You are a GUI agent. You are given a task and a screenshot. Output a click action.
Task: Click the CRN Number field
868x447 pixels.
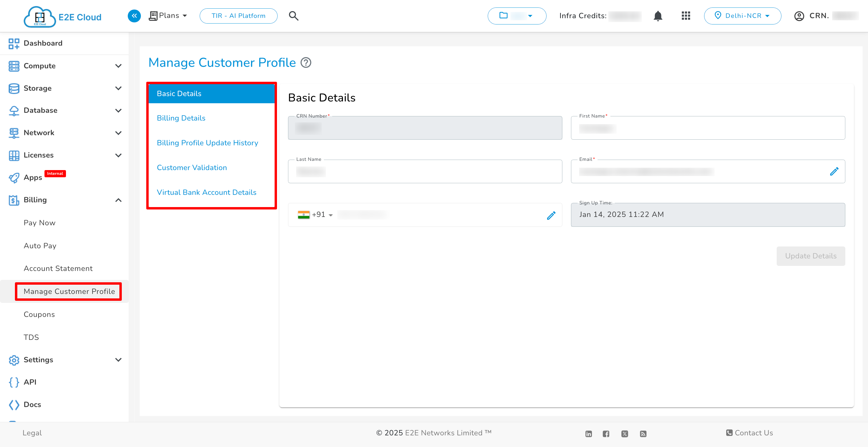pos(425,128)
